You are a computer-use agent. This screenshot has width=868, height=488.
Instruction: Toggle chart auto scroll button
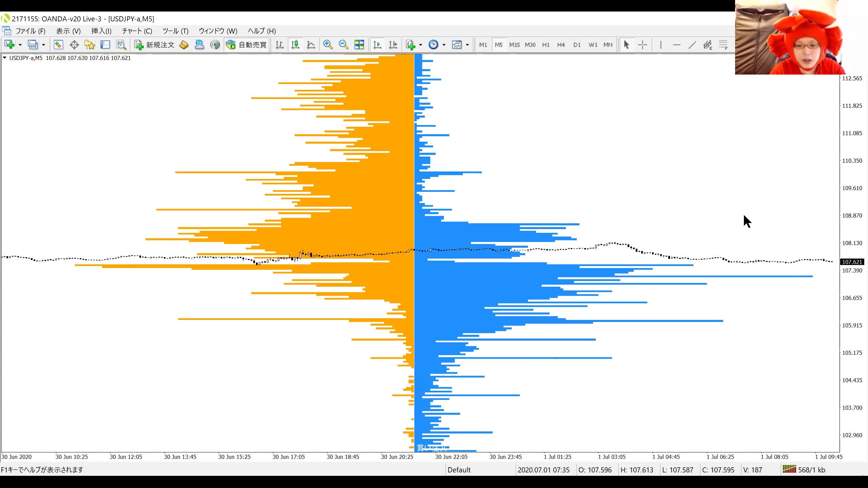377,45
